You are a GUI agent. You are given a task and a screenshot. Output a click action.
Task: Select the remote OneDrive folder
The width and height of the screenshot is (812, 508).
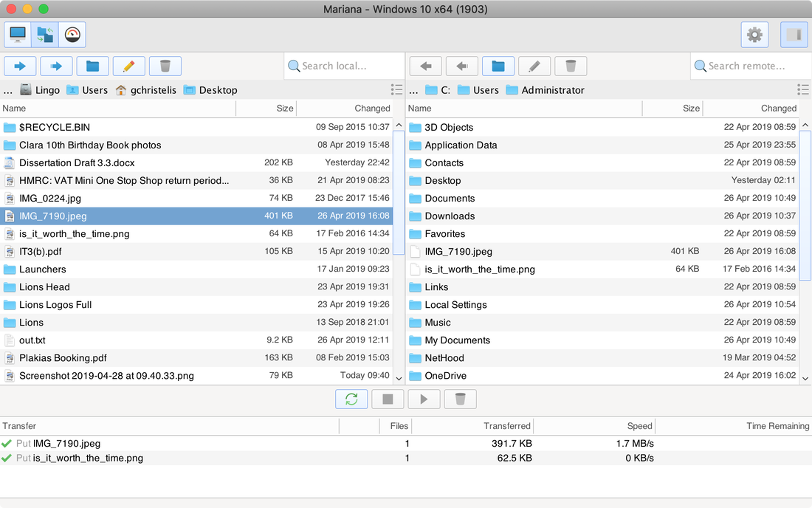603,376
